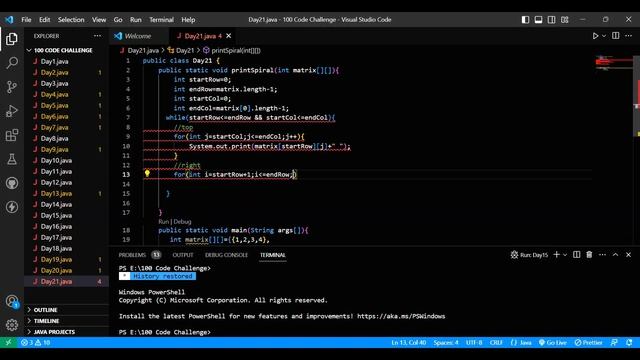640x360 pixels.
Task: Open the Accounts menu icon
Action: point(12,302)
